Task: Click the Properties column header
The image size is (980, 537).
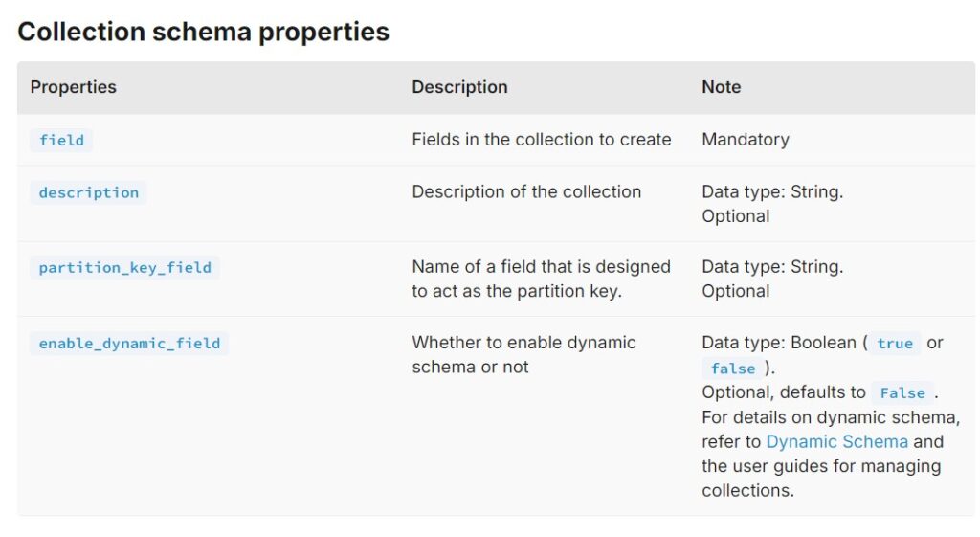Action: point(73,87)
